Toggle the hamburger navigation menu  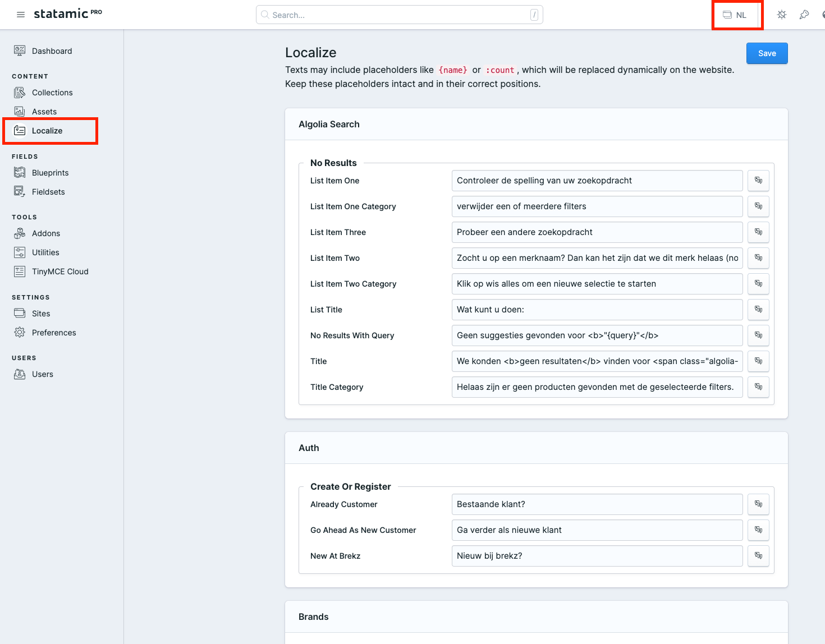click(x=21, y=15)
